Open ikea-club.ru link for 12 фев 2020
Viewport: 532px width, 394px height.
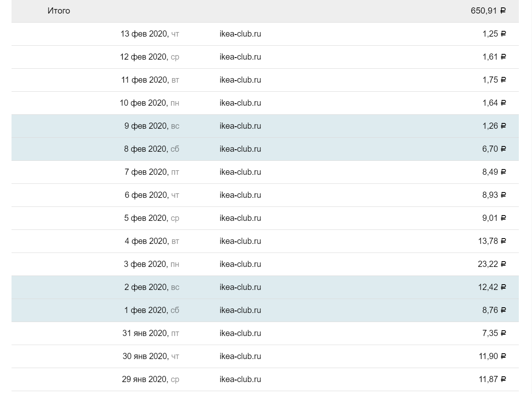240,57
